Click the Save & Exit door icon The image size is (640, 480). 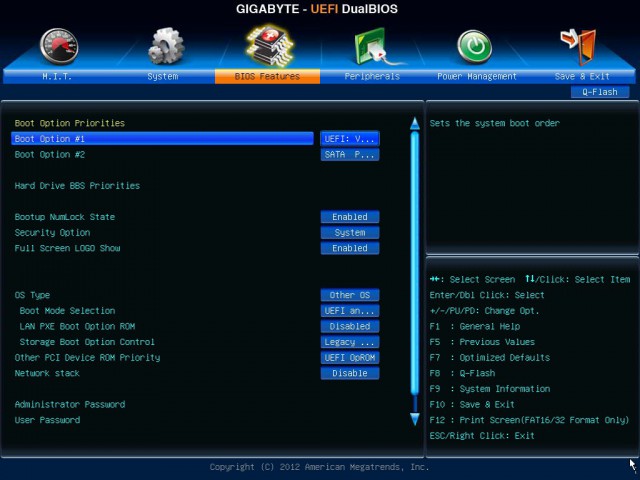pos(578,47)
